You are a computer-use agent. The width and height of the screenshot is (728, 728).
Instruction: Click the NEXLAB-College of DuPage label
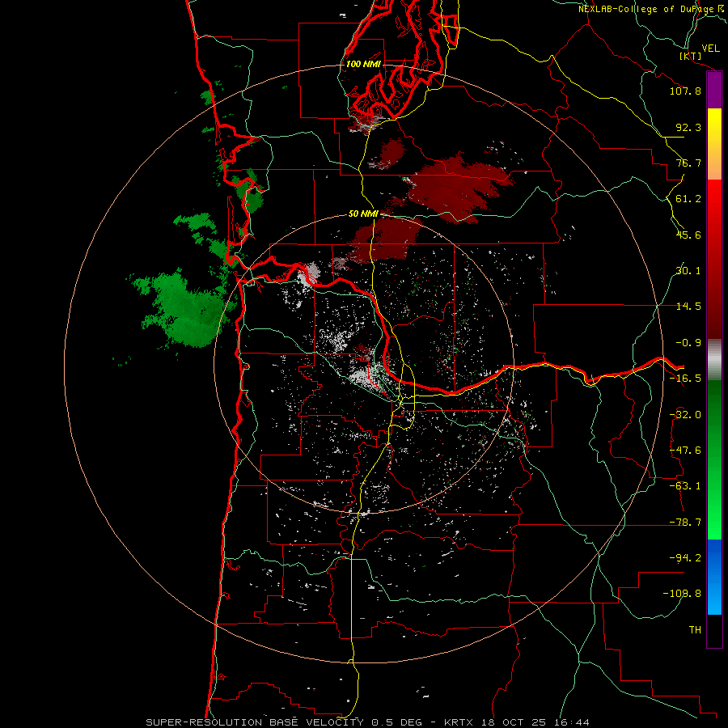652,9
